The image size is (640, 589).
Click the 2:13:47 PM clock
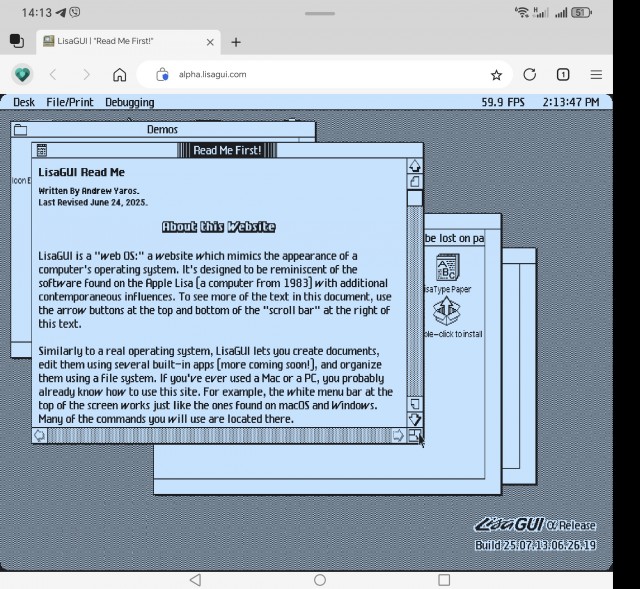tap(571, 102)
